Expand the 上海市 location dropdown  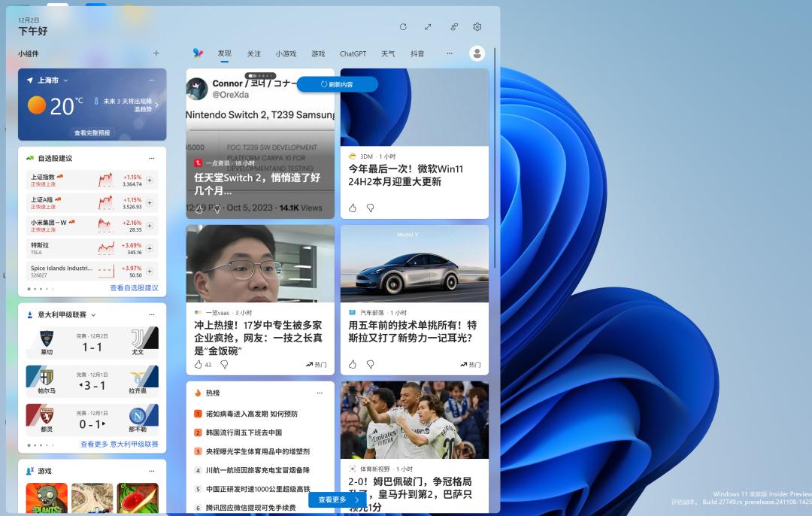[65, 80]
